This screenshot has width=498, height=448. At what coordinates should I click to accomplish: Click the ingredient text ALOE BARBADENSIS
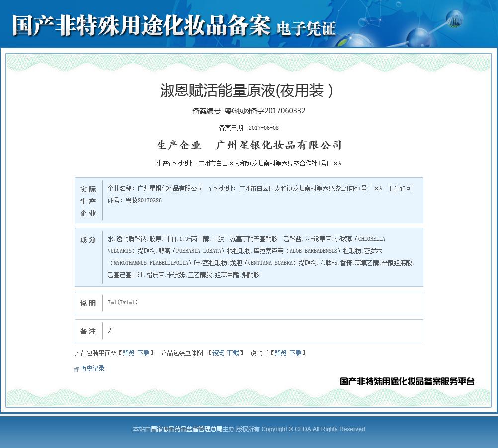tap(314, 251)
